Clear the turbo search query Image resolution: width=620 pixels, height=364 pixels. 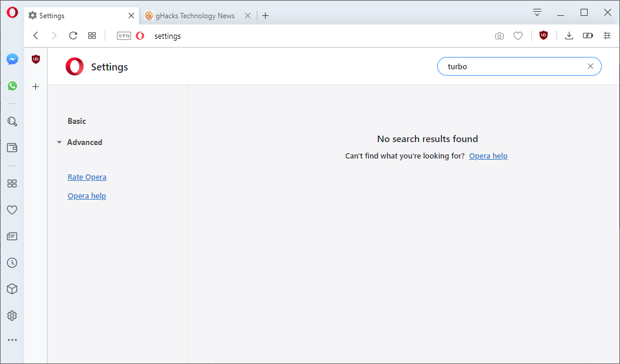pos(591,66)
